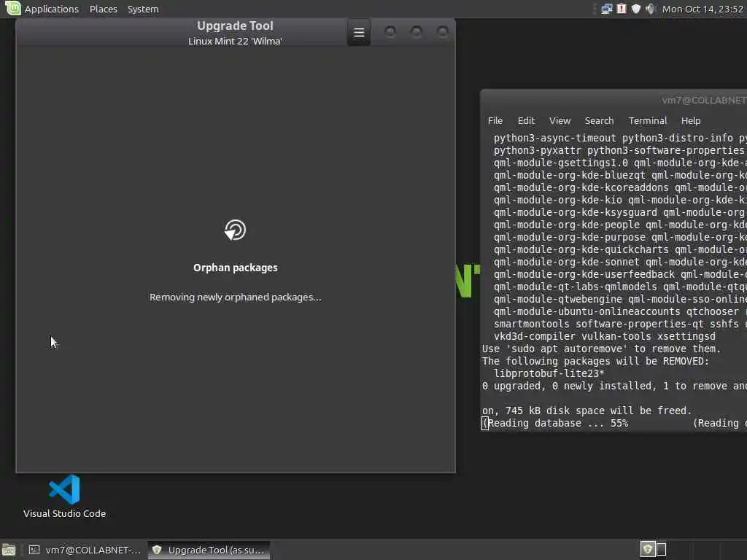Viewport: 747px width, 560px height.
Task: Maximize the Upgrade Tool window
Action: (x=417, y=32)
